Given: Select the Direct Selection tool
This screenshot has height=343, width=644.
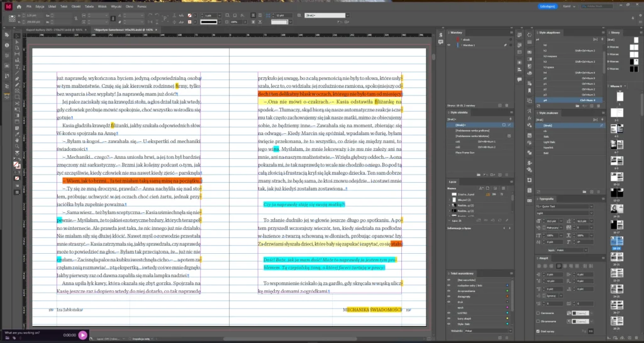Looking at the screenshot, I should pyautogui.click(x=17, y=42).
